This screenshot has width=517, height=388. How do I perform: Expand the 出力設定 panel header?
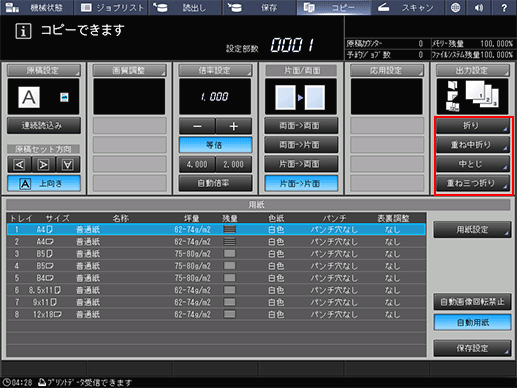coord(473,70)
